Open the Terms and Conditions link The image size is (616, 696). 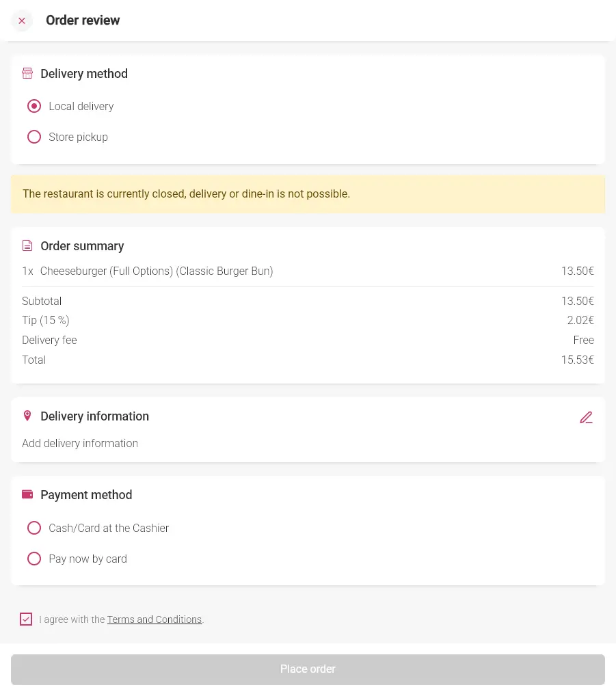155,620
